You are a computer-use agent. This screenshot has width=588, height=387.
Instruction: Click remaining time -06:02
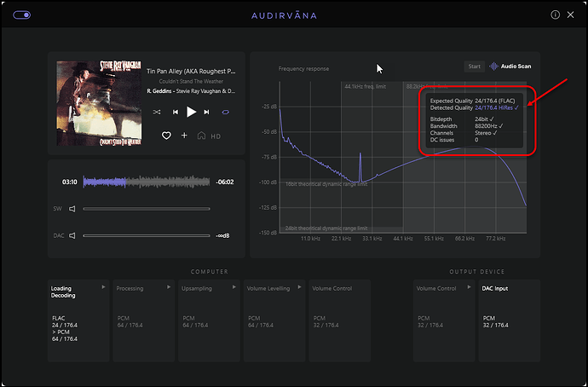(x=225, y=182)
